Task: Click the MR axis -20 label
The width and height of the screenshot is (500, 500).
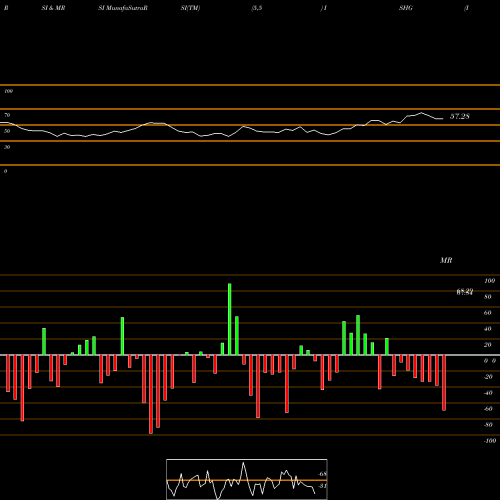Action: click(488, 377)
